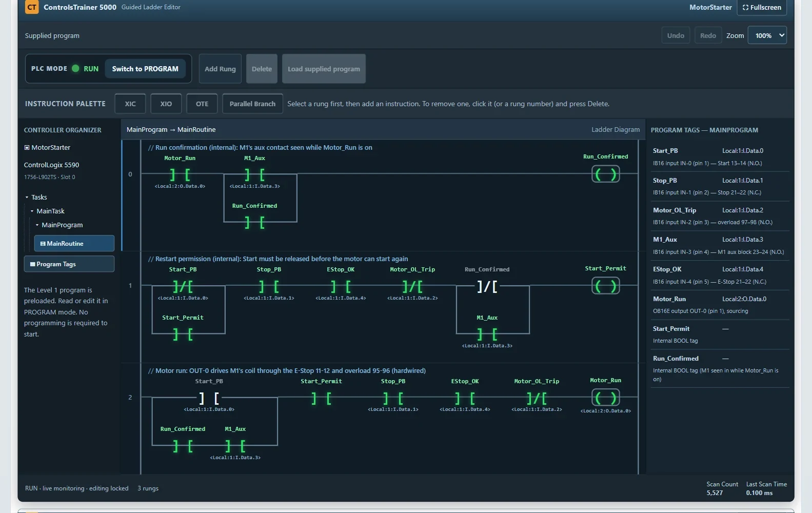Image resolution: width=812 pixels, height=513 pixels.
Task: Click Motor_Run XIC contact in rung 0
Action: click(180, 174)
